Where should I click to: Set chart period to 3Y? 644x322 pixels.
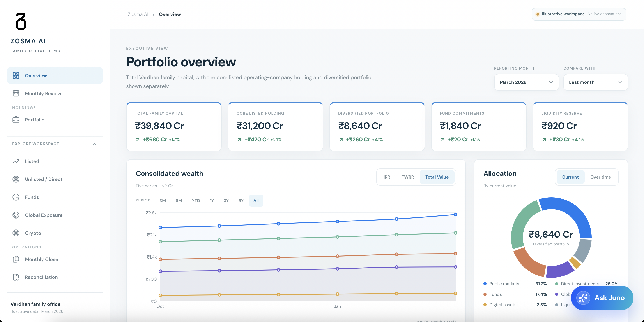coord(226,200)
